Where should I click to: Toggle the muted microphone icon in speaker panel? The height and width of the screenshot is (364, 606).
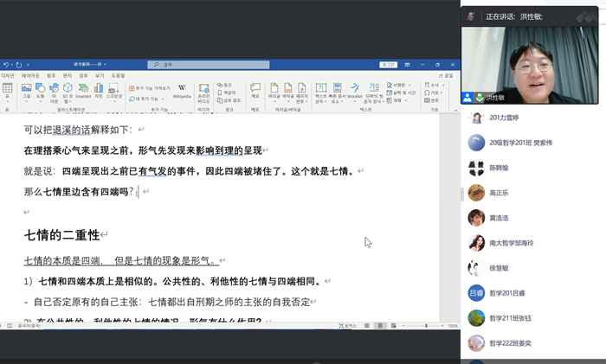click(470, 16)
